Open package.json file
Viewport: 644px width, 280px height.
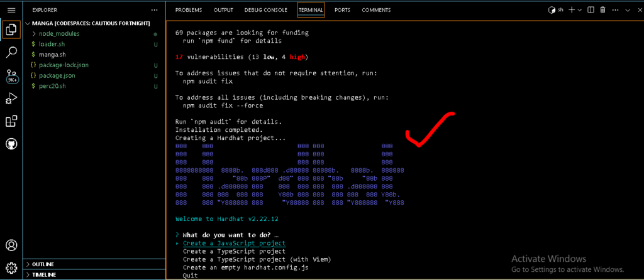94,76
